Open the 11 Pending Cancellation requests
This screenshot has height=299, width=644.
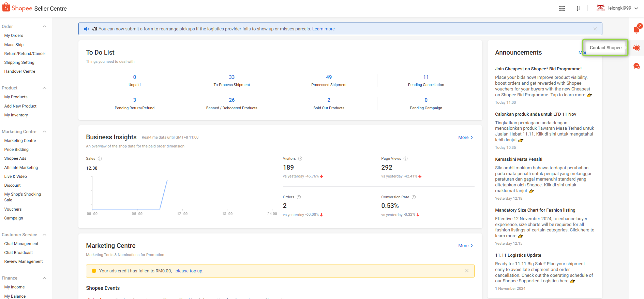point(426,81)
